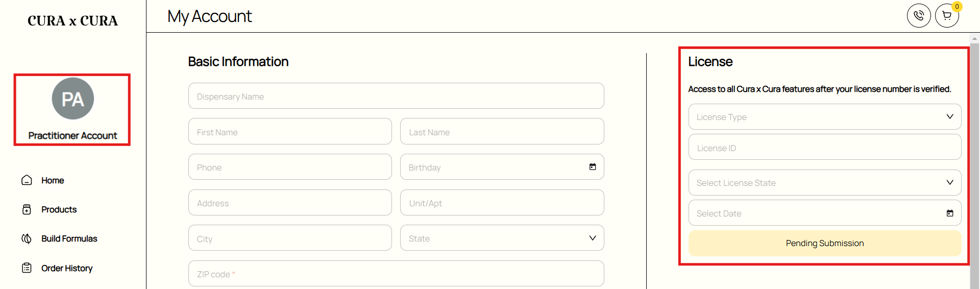Open Order History menu item
This screenshot has height=289, width=980.
[67, 268]
